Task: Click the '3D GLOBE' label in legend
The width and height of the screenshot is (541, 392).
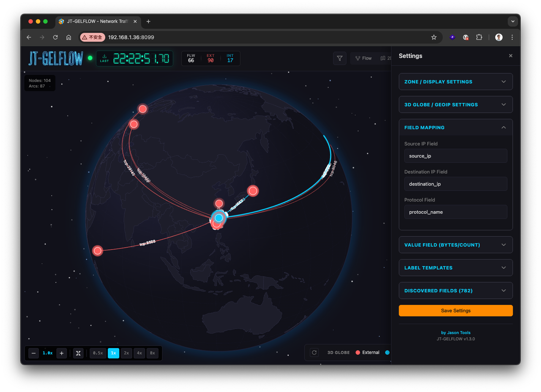Action: (x=339, y=353)
